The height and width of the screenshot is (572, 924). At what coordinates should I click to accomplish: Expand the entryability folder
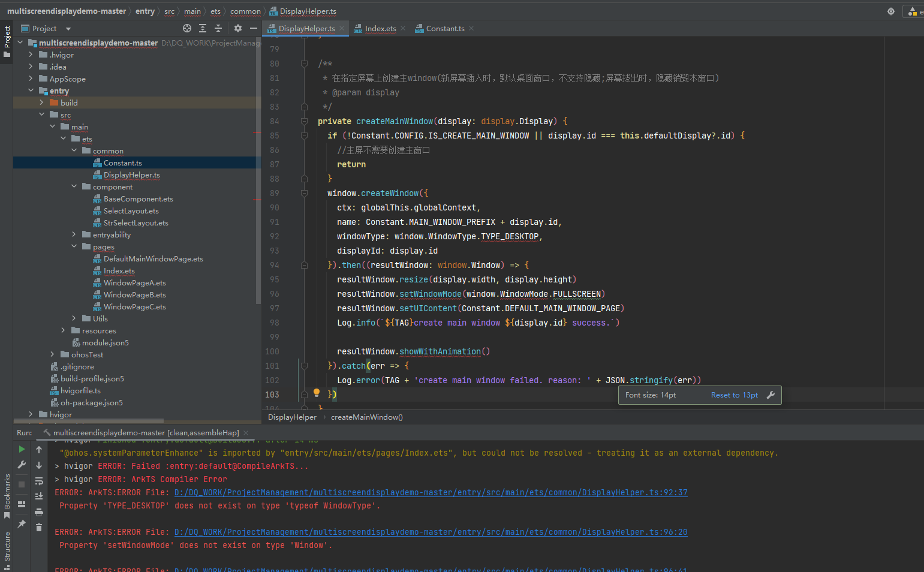pyautogui.click(x=74, y=234)
